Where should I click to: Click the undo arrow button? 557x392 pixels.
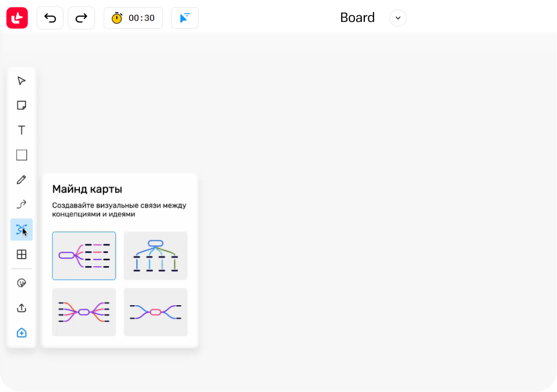[x=50, y=18]
